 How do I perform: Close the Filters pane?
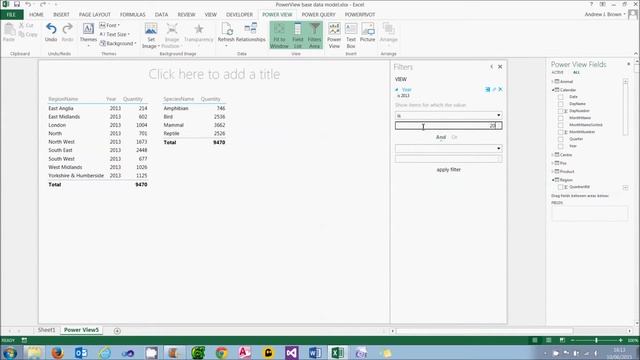(x=500, y=67)
